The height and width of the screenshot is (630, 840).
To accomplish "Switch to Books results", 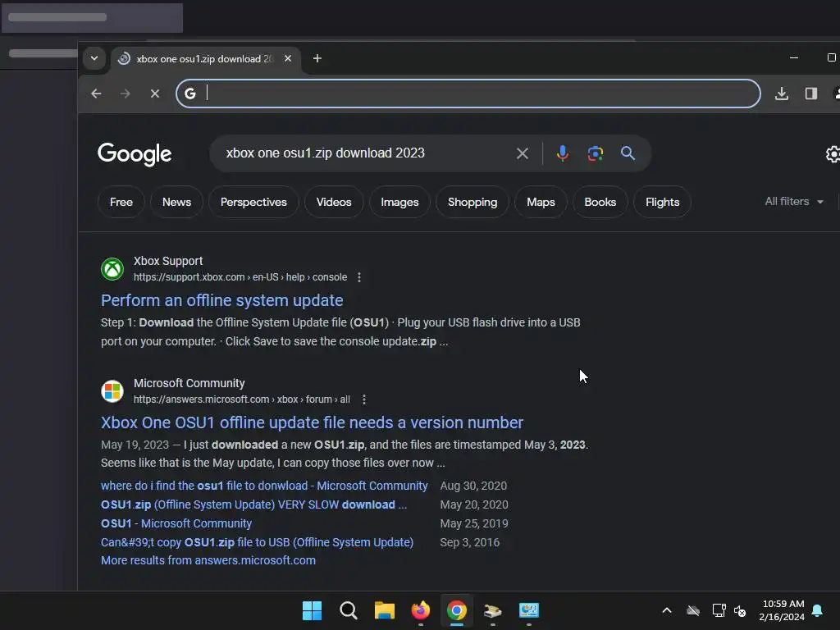I will point(600,202).
